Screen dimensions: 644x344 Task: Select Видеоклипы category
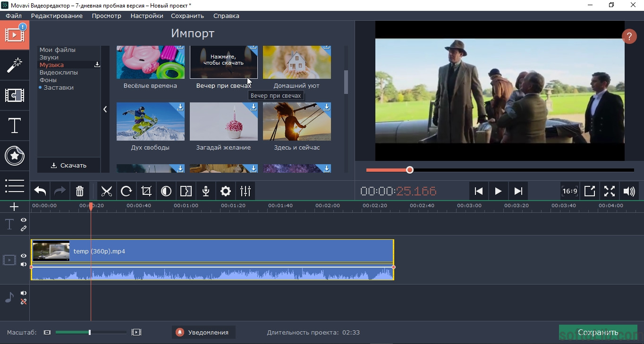[x=59, y=72]
